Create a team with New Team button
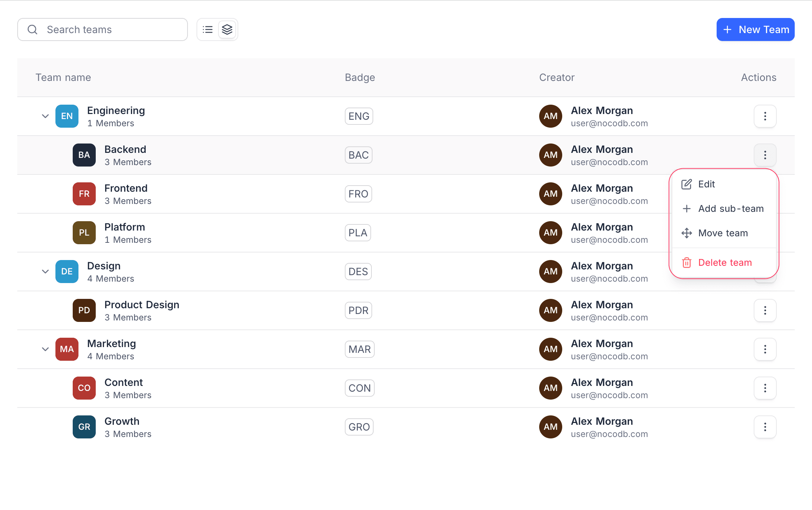This screenshot has height=510, width=812. click(755, 29)
